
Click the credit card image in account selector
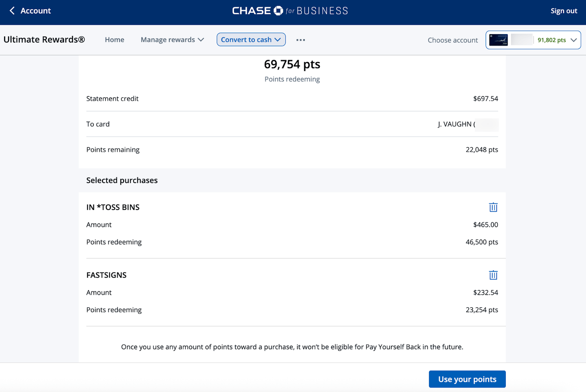pos(498,40)
